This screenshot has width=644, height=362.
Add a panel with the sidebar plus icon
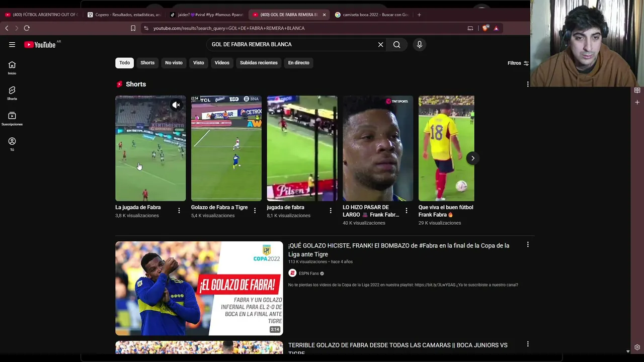point(637,103)
